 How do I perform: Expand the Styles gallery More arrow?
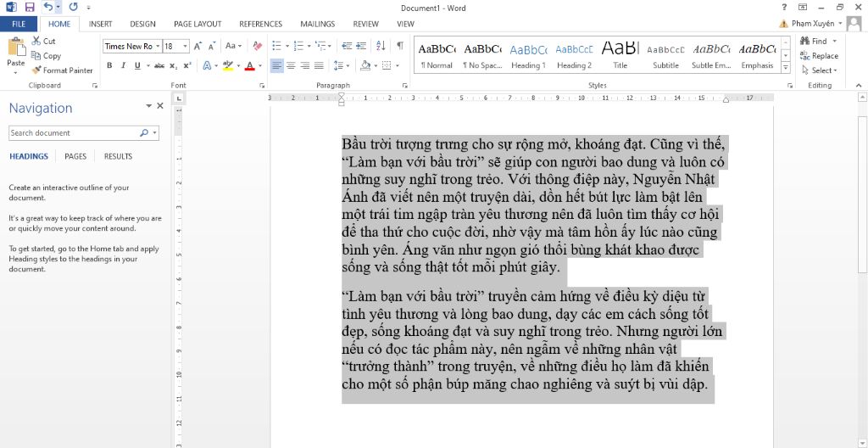pyautogui.click(x=786, y=68)
